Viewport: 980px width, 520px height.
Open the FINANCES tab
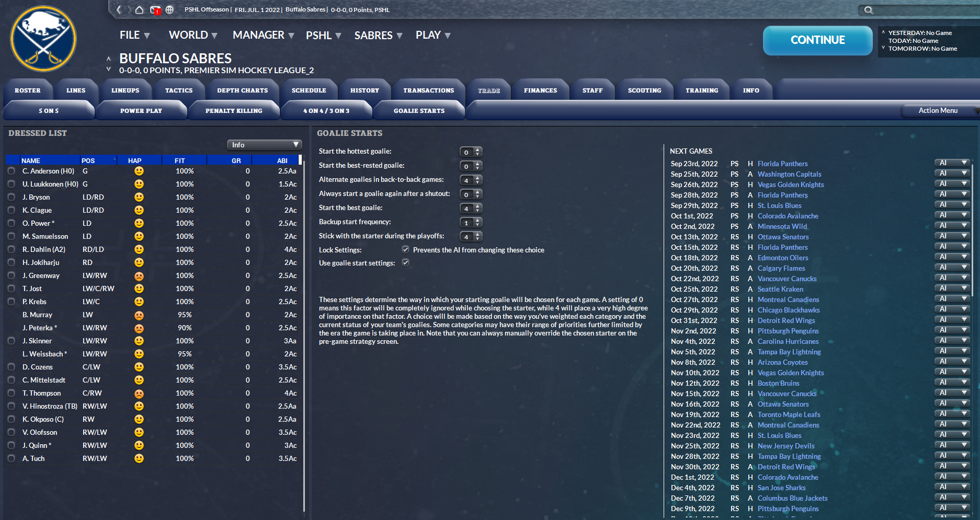(x=541, y=90)
